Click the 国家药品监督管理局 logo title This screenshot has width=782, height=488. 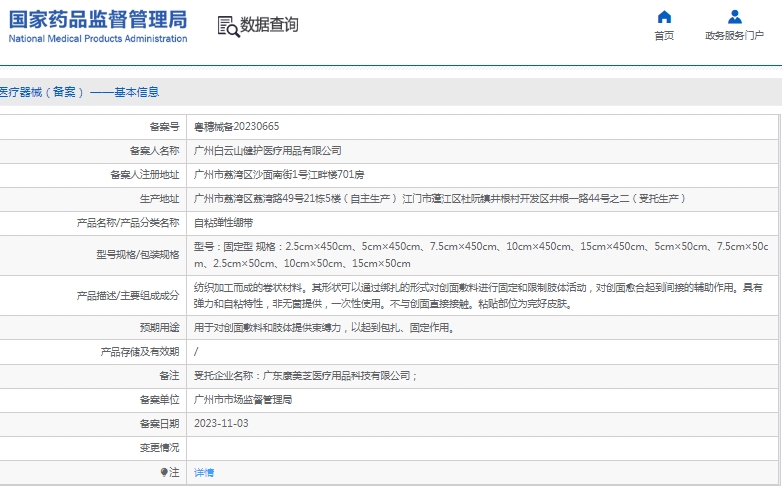click(x=98, y=19)
